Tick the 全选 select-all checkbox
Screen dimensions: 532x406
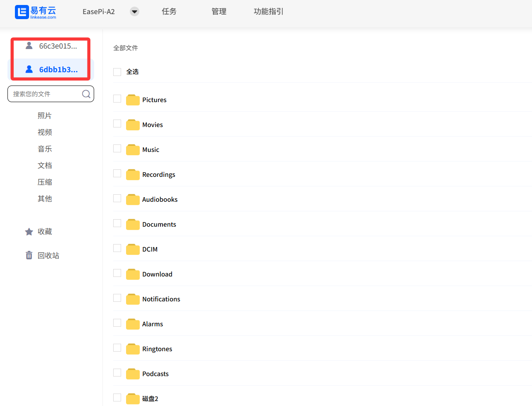click(117, 72)
